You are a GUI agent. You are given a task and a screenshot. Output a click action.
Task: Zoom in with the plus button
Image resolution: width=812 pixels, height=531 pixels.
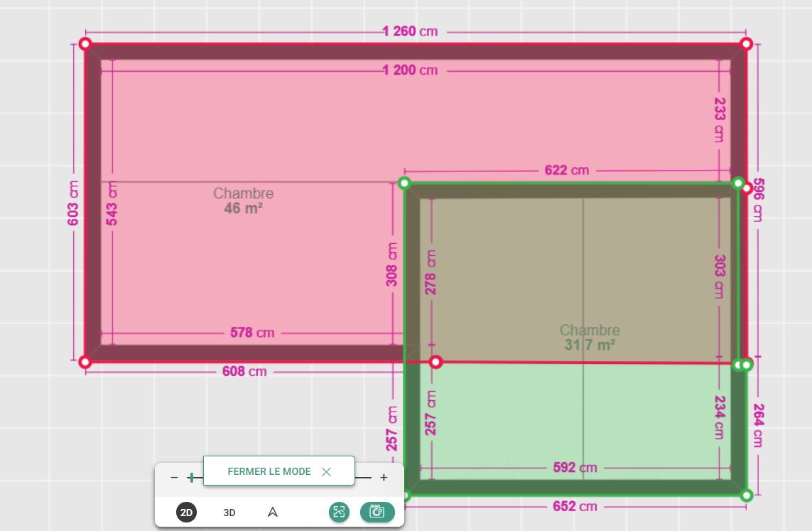click(x=384, y=478)
